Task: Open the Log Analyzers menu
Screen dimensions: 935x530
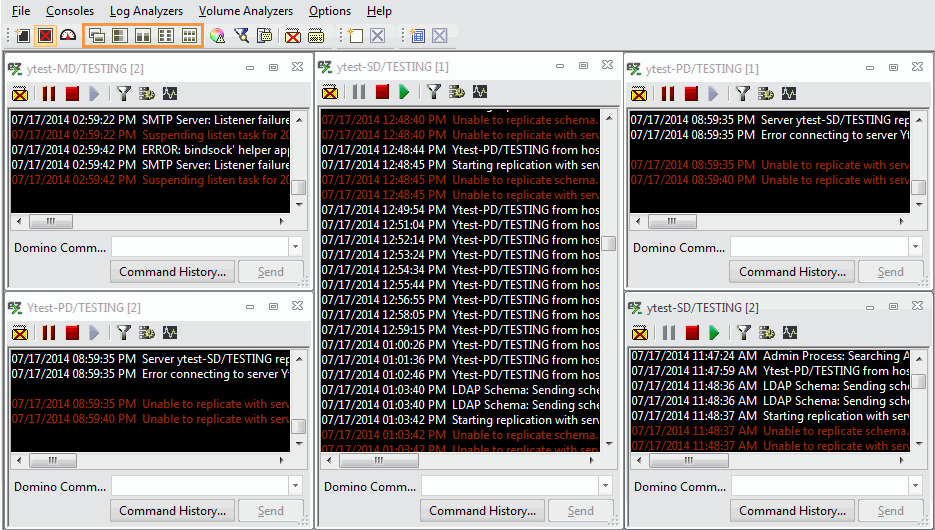Action: tap(146, 11)
